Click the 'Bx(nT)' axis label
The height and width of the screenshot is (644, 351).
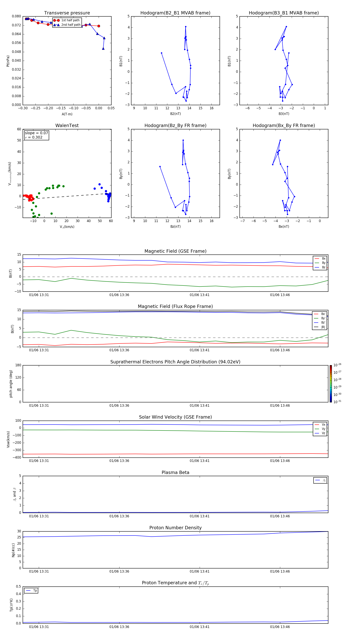point(284,227)
